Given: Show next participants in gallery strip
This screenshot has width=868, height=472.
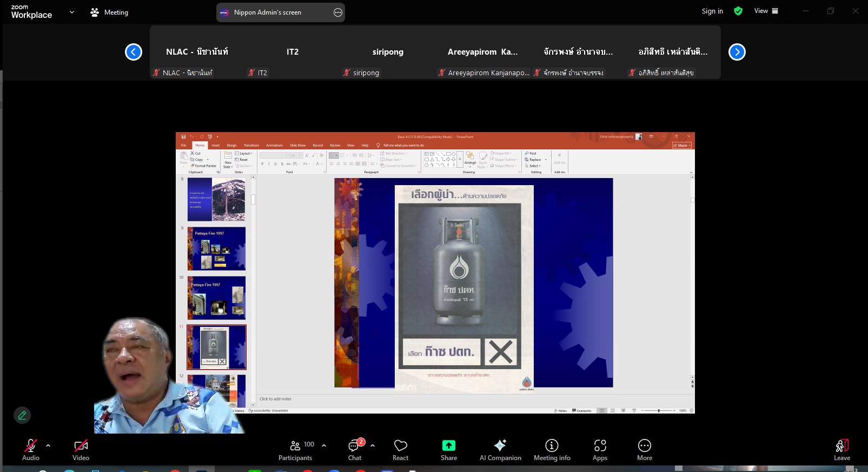Looking at the screenshot, I should (737, 52).
